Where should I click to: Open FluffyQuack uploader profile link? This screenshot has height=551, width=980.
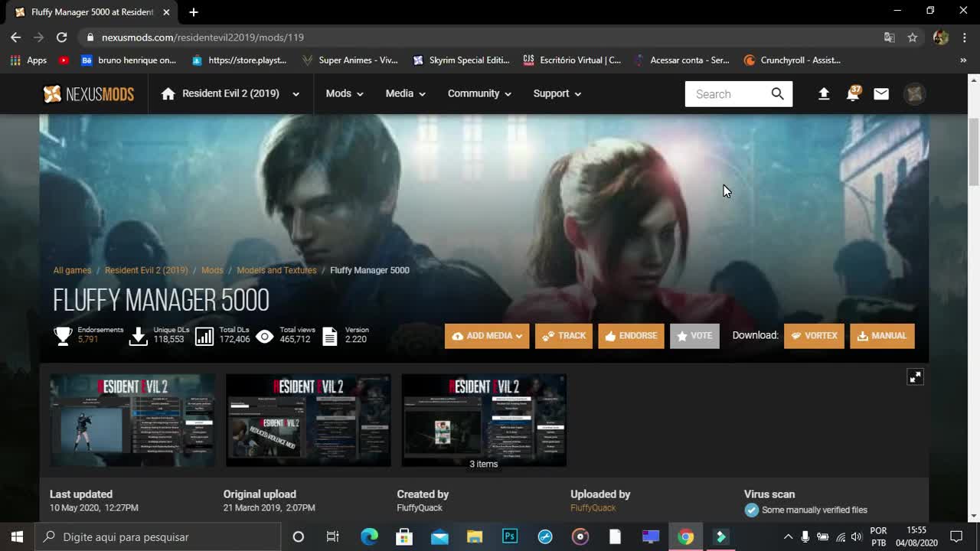tap(593, 508)
